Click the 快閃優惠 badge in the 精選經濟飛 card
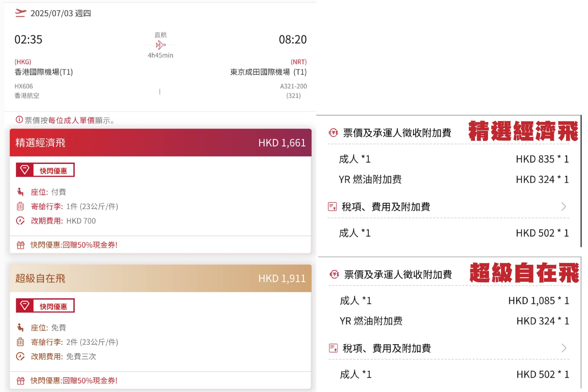Screen dimensions: 588x392 coord(53,170)
